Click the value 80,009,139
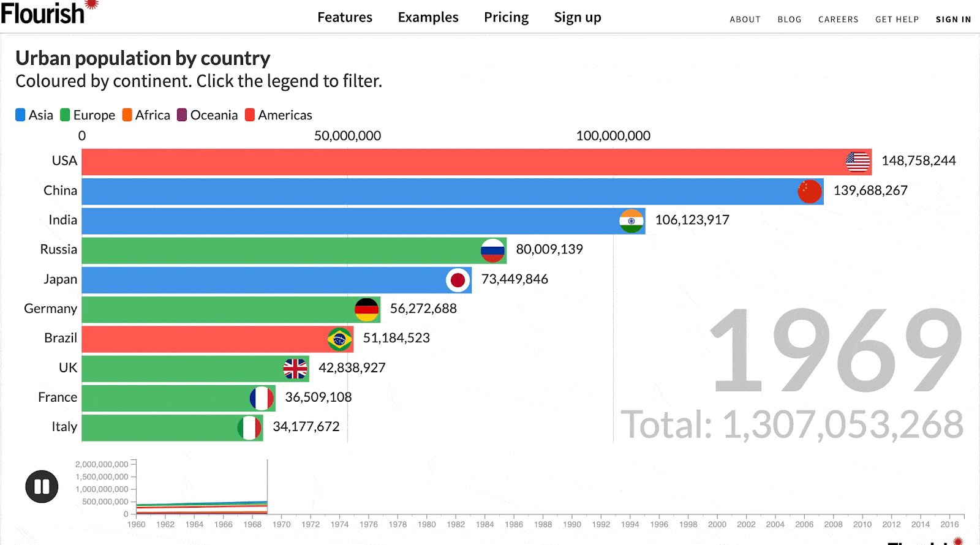 (x=549, y=249)
